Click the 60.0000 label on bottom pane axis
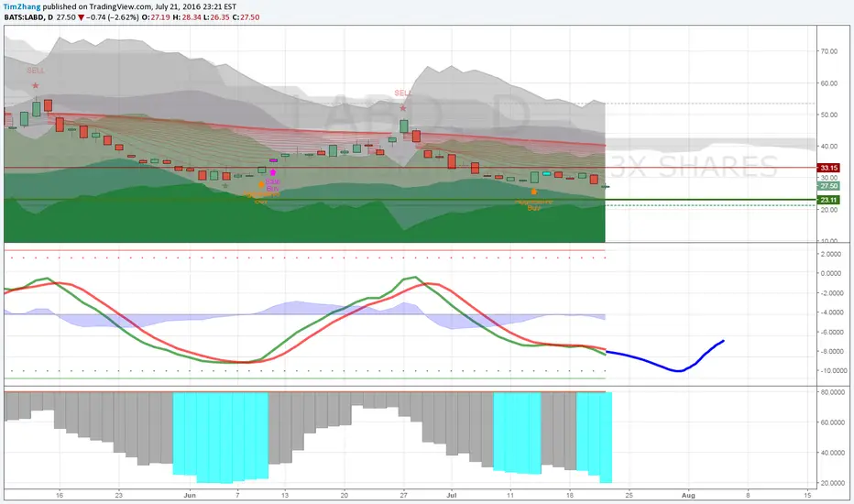Image resolution: width=854 pixels, height=504 pixels. pos(833,422)
